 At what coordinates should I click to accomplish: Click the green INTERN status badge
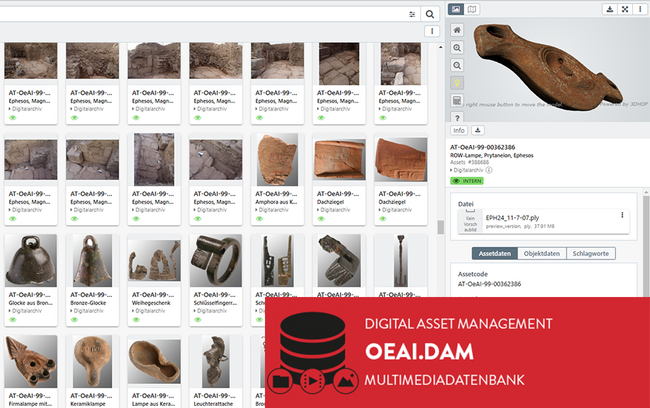[x=467, y=181]
